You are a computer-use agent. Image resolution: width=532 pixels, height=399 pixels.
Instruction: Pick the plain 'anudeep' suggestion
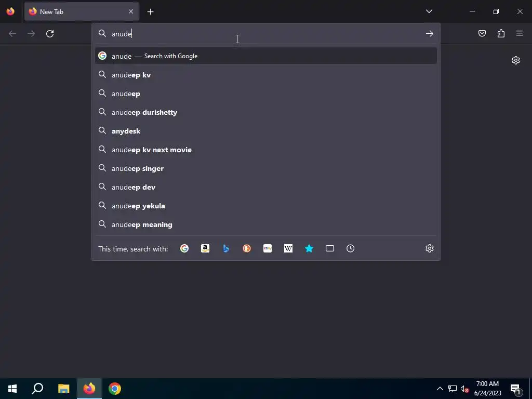pyautogui.click(x=266, y=94)
